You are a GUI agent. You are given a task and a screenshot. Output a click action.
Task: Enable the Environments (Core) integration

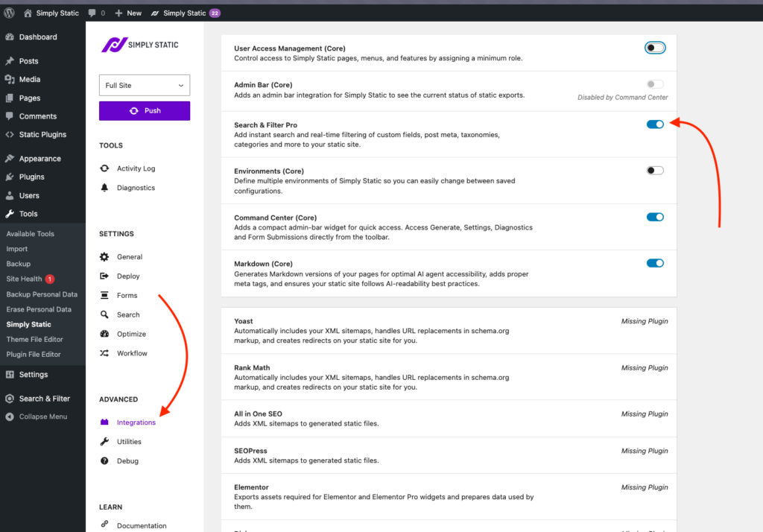pyautogui.click(x=654, y=170)
